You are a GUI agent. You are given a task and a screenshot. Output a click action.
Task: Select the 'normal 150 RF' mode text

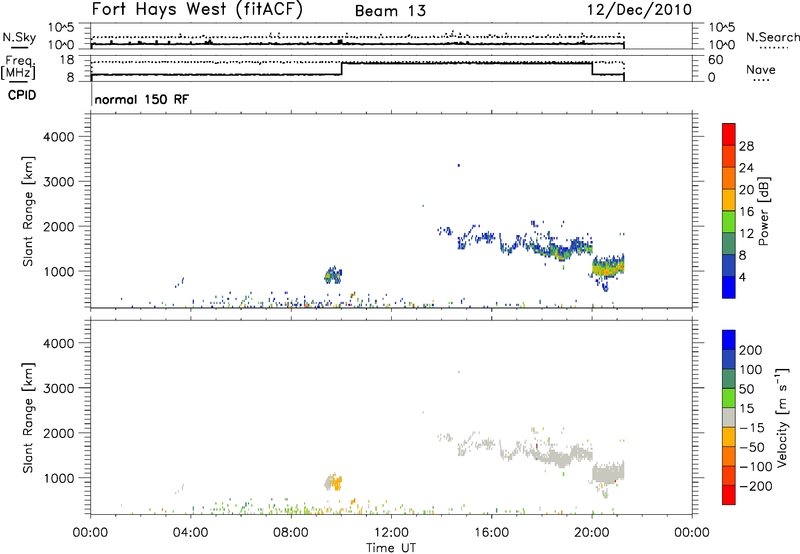(141, 99)
